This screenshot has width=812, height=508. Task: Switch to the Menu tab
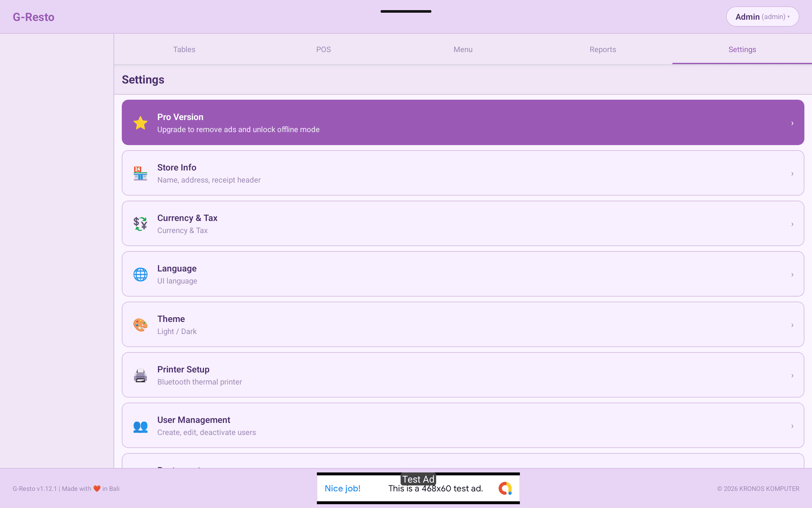click(x=463, y=50)
